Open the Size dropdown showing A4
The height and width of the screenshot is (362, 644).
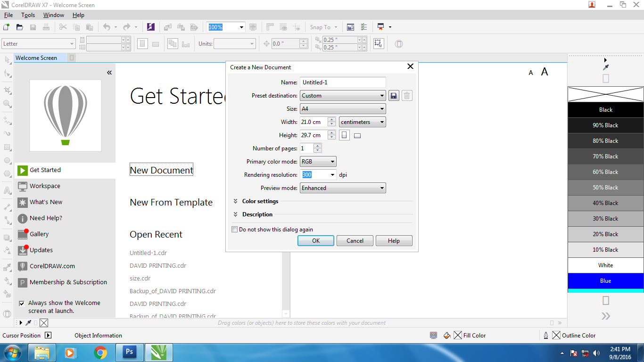click(x=343, y=109)
